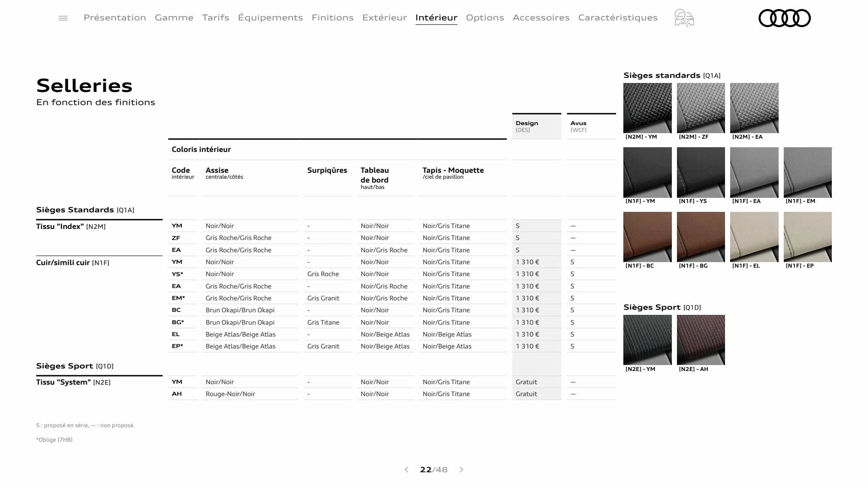Click the Tableau de bord column header

click(x=375, y=178)
